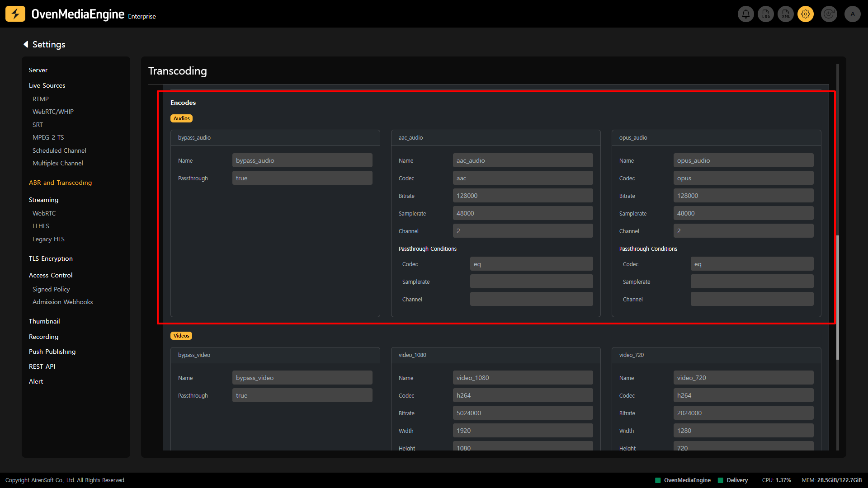Select the Audios tag label
The height and width of the screenshot is (488, 868).
181,118
